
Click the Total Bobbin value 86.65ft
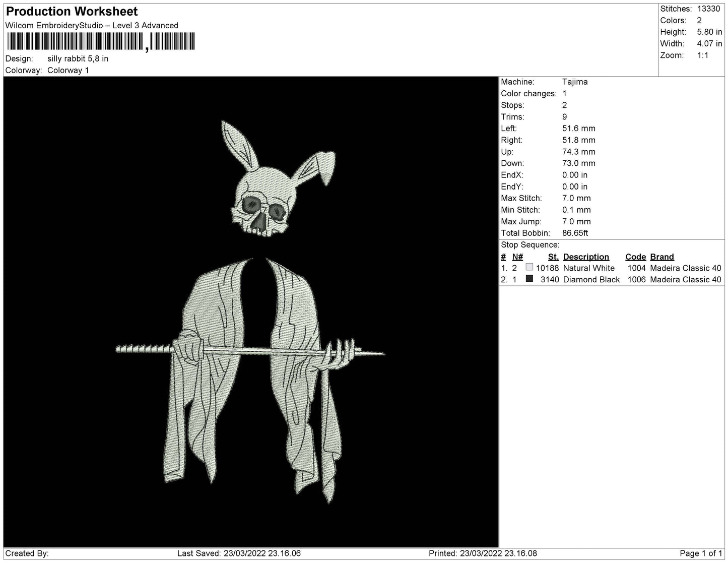(575, 233)
